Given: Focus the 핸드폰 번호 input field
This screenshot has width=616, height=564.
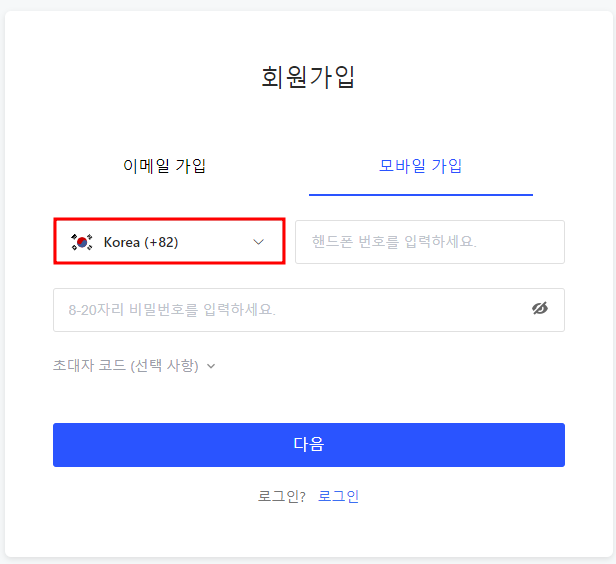Looking at the screenshot, I should [x=430, y=242].
